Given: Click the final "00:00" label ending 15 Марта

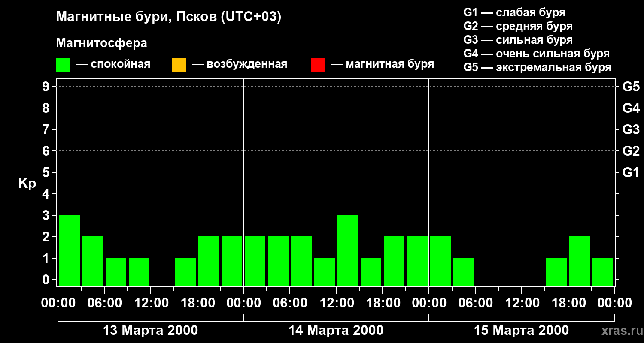Looking at the screenshot, I should tap(614, 303).
